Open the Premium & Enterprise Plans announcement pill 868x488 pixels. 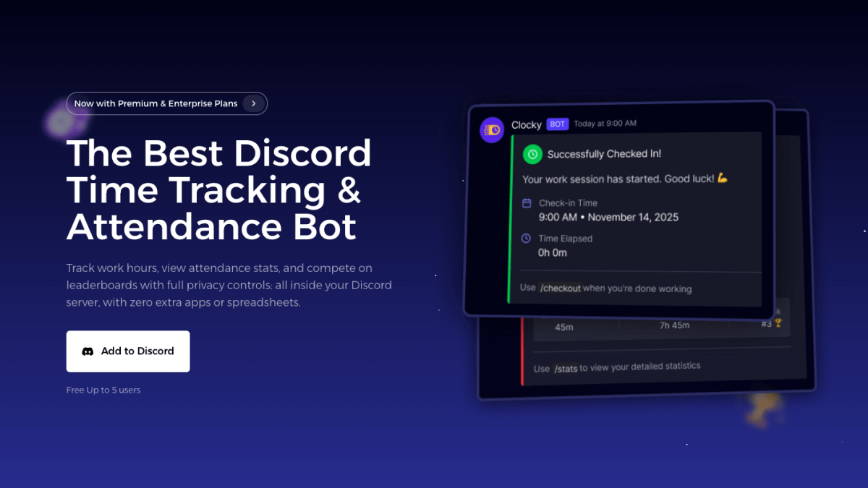166,103
